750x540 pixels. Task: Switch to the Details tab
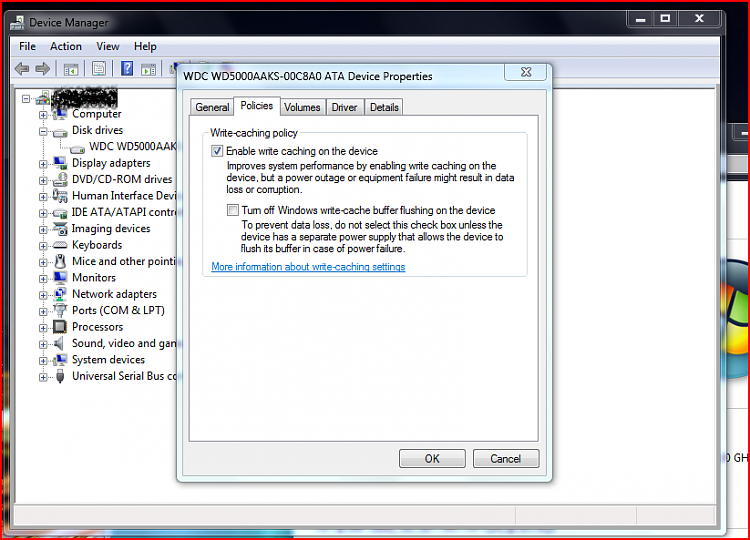coord(384,107)
